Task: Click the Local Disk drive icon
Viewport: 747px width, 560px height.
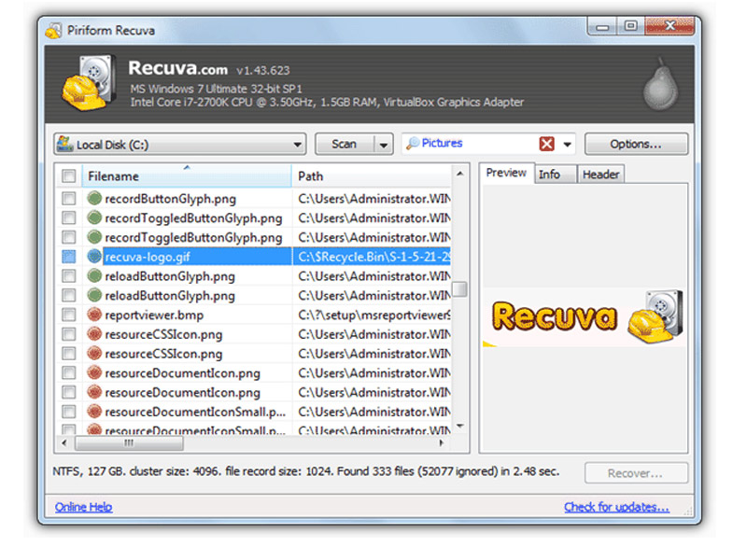Action: coord(64,144)
